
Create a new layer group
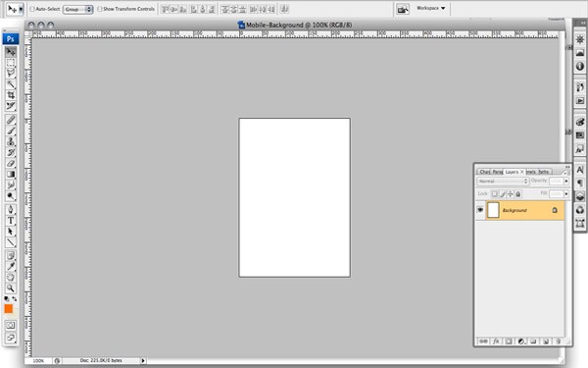pyautogui.click(x=533, y=342)
